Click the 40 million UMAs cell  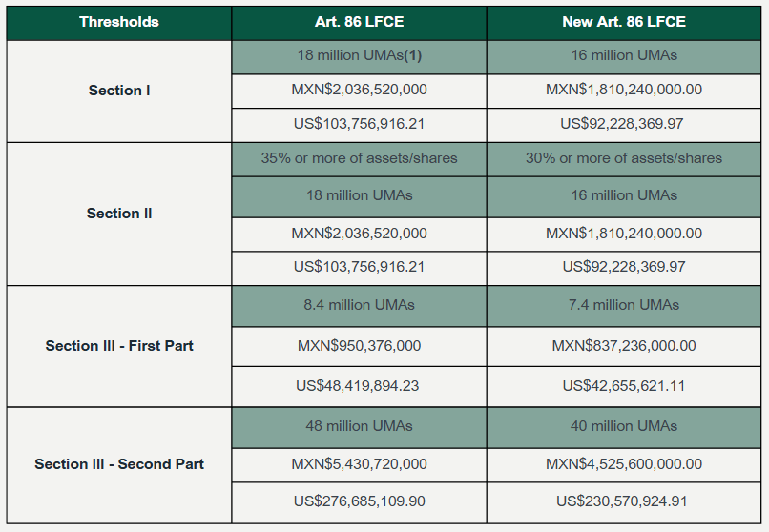tap(624, 426)
